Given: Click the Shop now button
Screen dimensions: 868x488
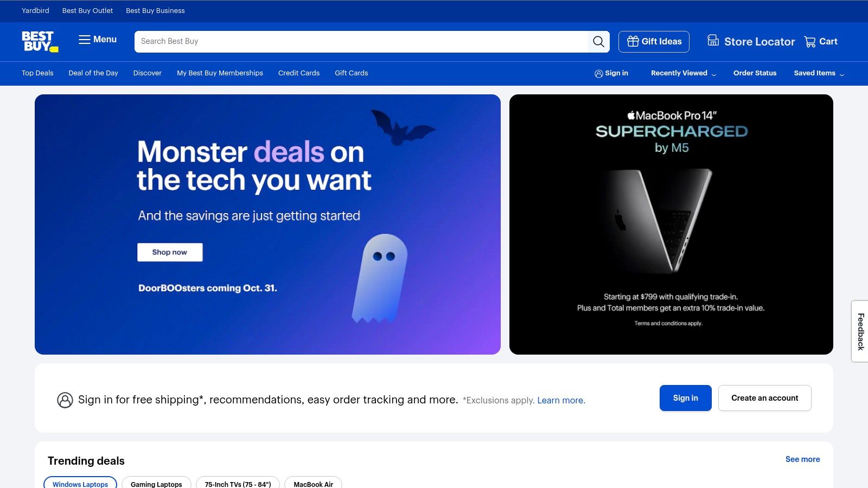Looking at the screenshot, I should click(170, 252).
